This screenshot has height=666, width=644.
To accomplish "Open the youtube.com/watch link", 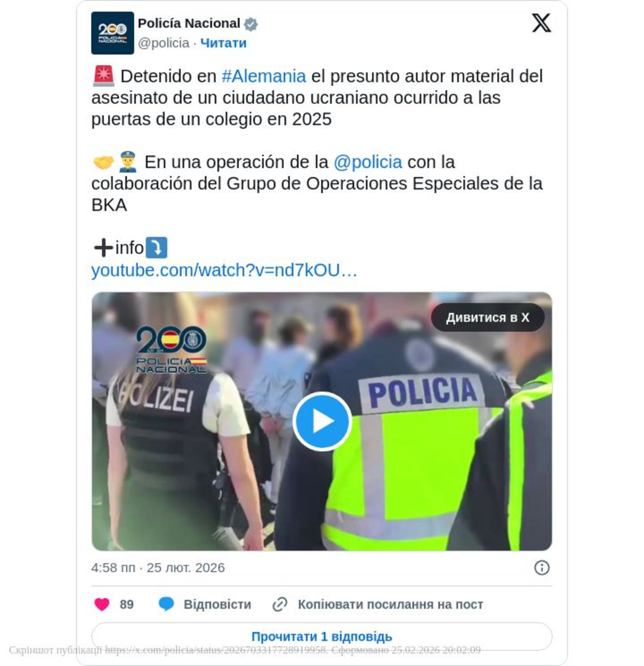I will click(x=224, y=270).
